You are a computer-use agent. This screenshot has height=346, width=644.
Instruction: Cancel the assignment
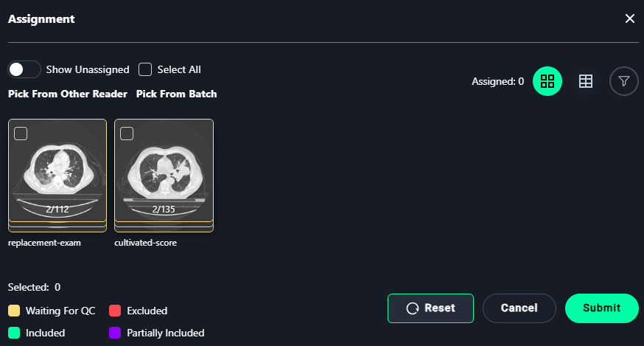tap(519, 308)
